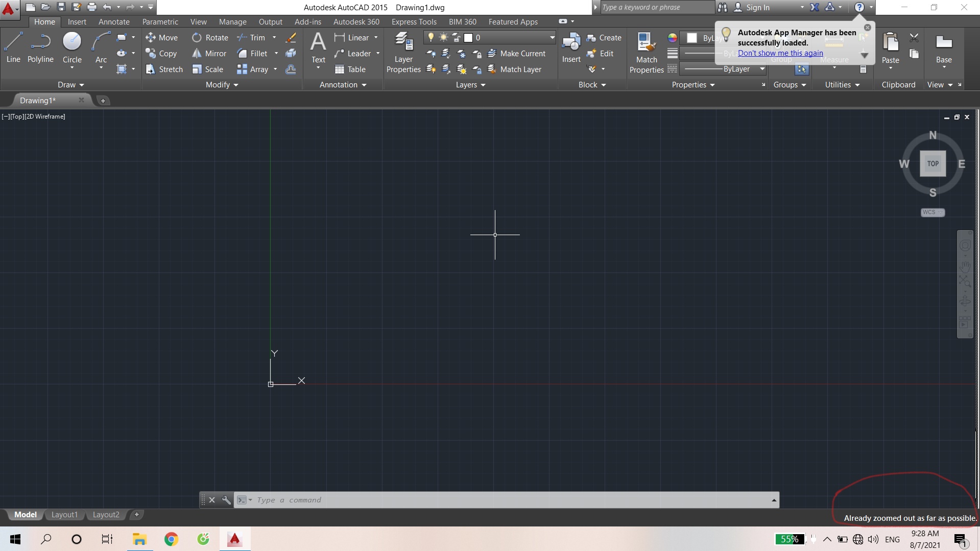Click the object color swatch in Properties
Image resolution: width=980 pixels, height=551 pixels.
click(x=692, y=38)
